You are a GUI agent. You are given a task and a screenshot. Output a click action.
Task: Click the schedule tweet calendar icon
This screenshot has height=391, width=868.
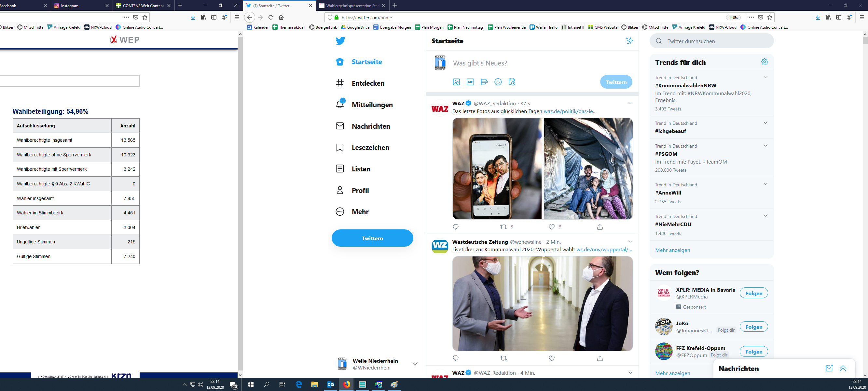point(512,82)
